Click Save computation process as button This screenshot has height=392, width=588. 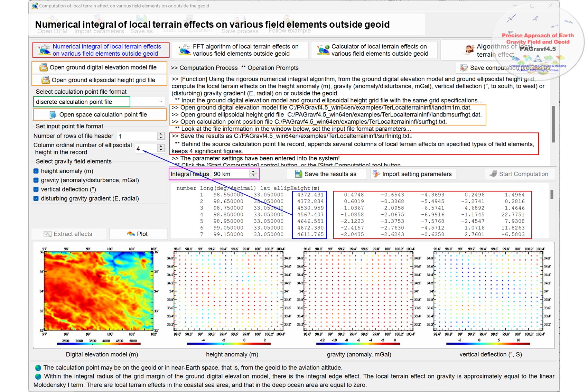[x=505, y=68]
